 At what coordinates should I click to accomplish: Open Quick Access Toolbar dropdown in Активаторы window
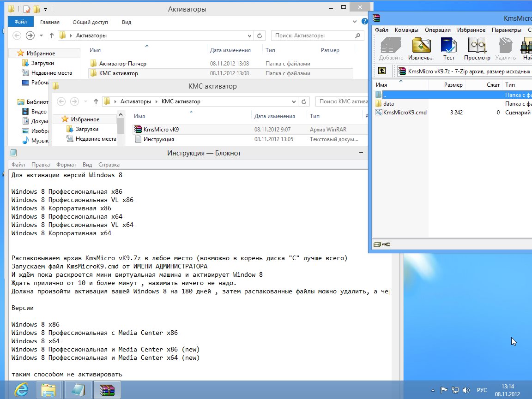[45, 10]
